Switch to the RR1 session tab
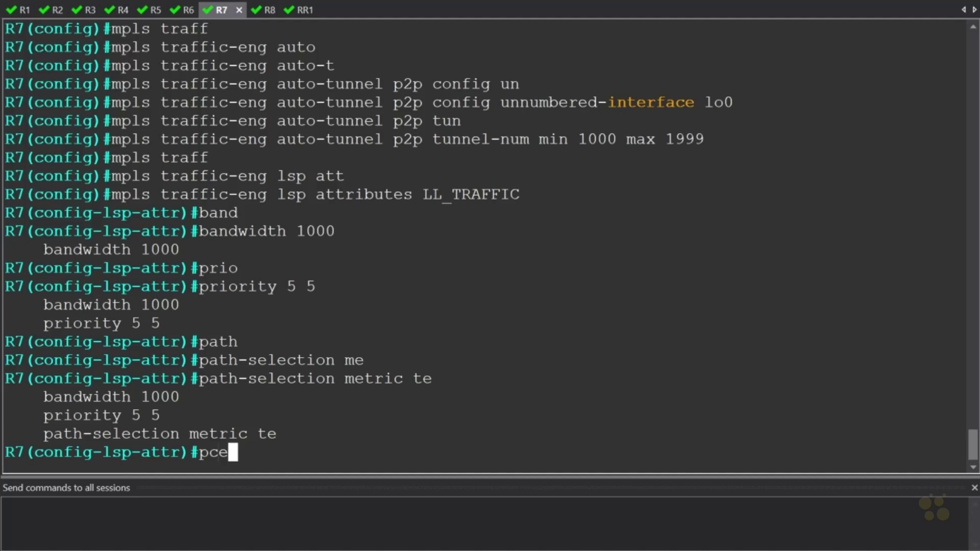 [304, 10]
